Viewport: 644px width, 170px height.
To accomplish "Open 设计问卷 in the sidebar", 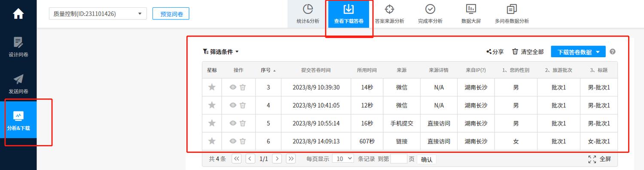I will (x=18, y=47).
